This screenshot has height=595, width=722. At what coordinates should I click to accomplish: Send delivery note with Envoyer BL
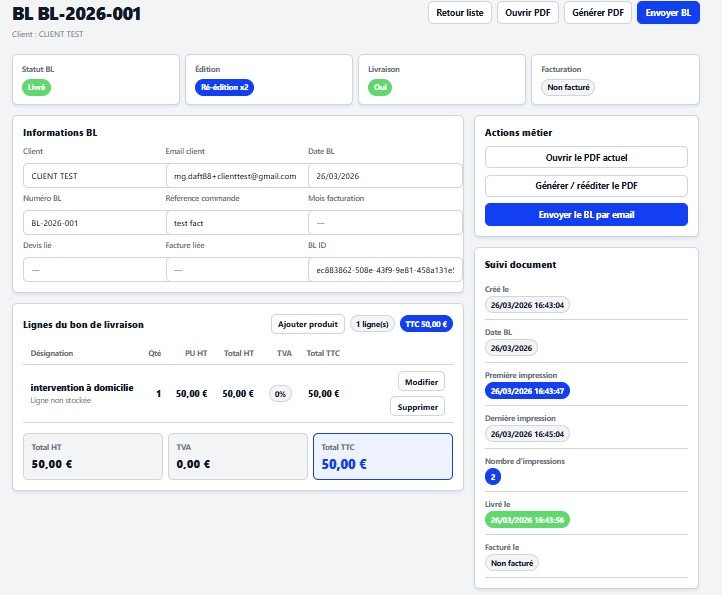point(667,13)
